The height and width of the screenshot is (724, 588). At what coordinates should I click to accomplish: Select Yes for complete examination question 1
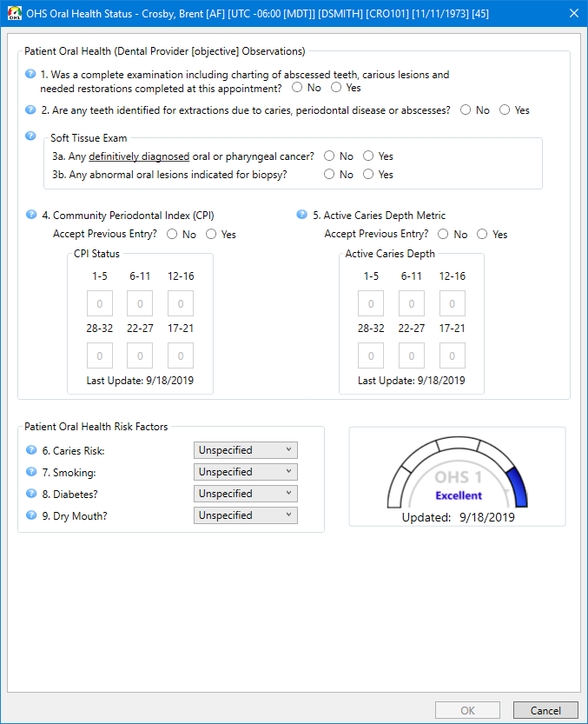coord(336,87)
